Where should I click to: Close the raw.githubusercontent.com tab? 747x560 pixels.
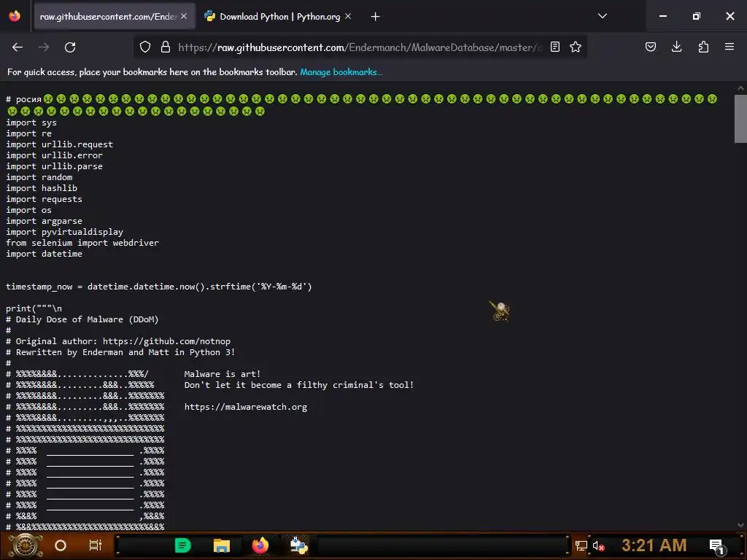point(184,16)
